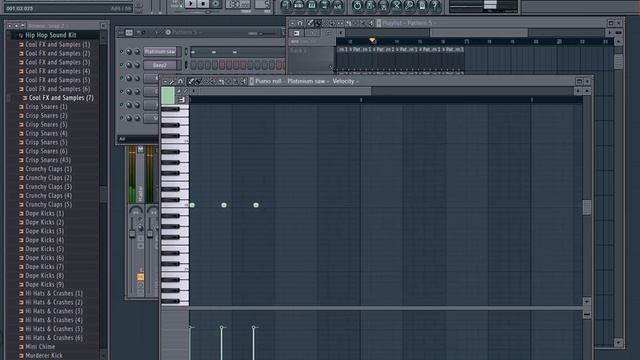Open Piano roll tools wrench icon
640x360 pixels.
[x=172, y=82]
